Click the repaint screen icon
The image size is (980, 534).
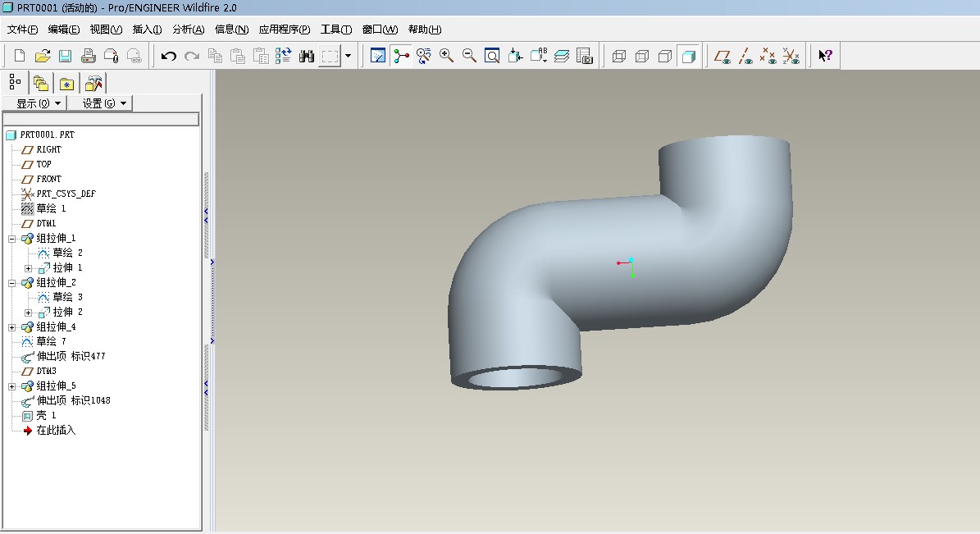pyautogui.click(x=377, y=56)
